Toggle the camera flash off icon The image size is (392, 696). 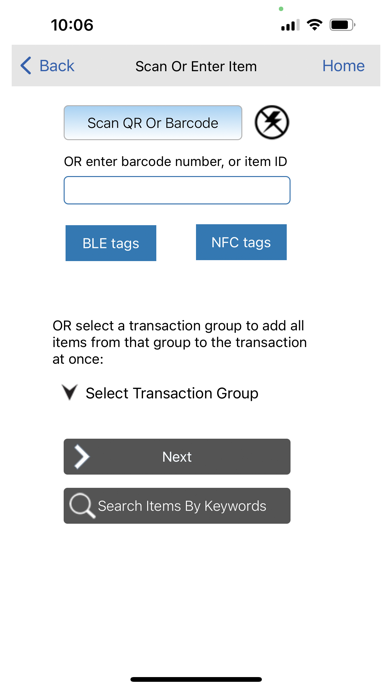point(272,122)
